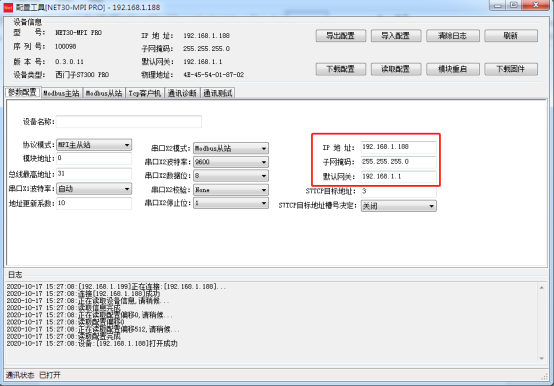Click the version value 0.3.0.11
The image size is (554, 386).
pyautogui.click(x=69, y=62)
